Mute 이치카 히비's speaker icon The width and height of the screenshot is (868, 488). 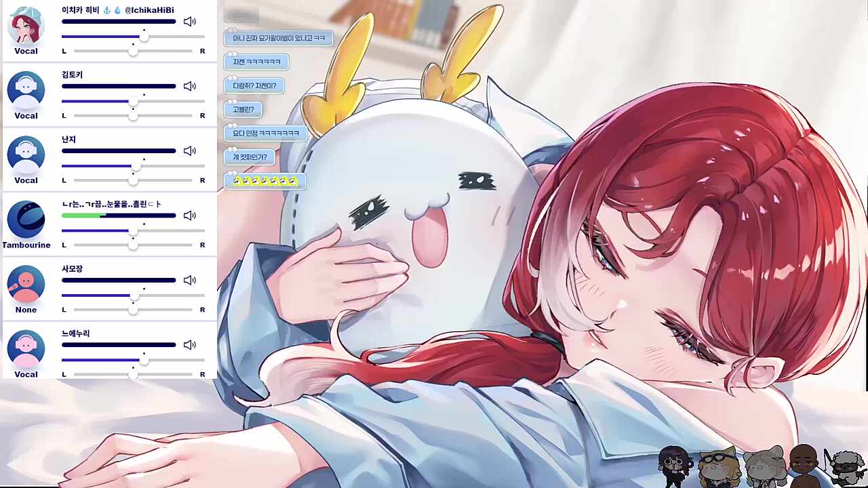(x=190, y=22)
